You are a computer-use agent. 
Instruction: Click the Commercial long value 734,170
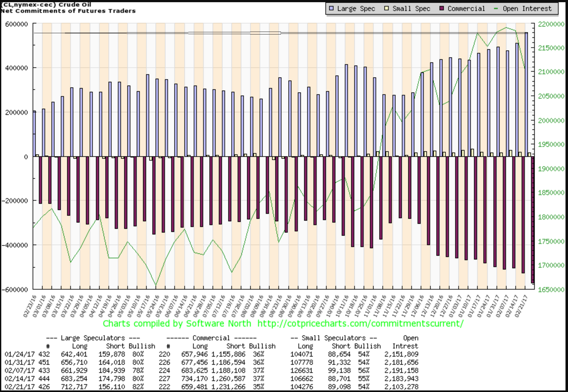point(194,379)
